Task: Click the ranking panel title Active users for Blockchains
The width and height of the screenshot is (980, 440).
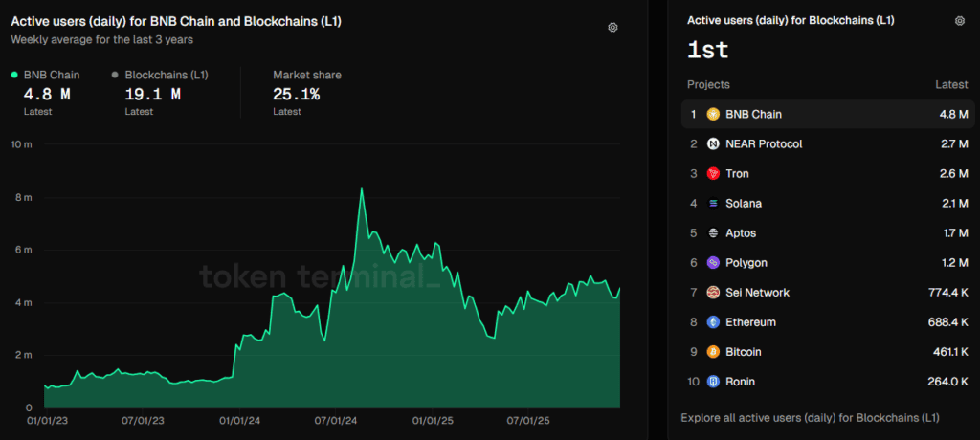Action: (x=791, y=21)
